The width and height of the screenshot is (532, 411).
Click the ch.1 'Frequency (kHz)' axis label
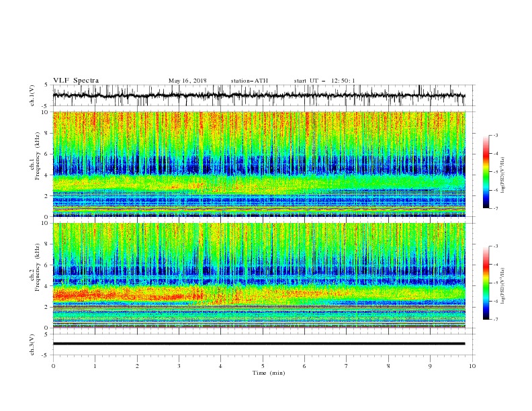pos(38,156)
